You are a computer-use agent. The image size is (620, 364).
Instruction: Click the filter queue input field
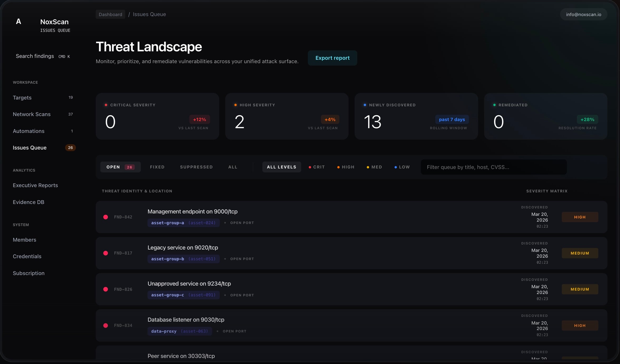click(493, 167)
